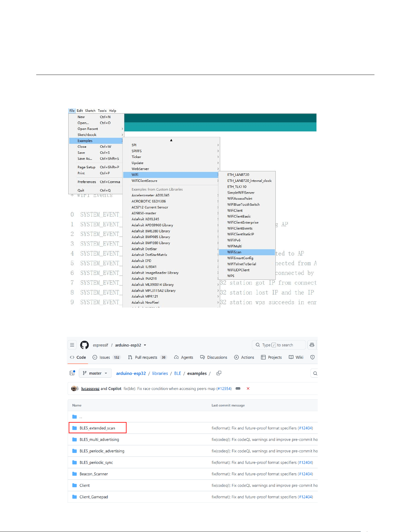The width and height of the screenshot is (411, 532).
Task: Open pull request #12554 link
Action: 224,389
